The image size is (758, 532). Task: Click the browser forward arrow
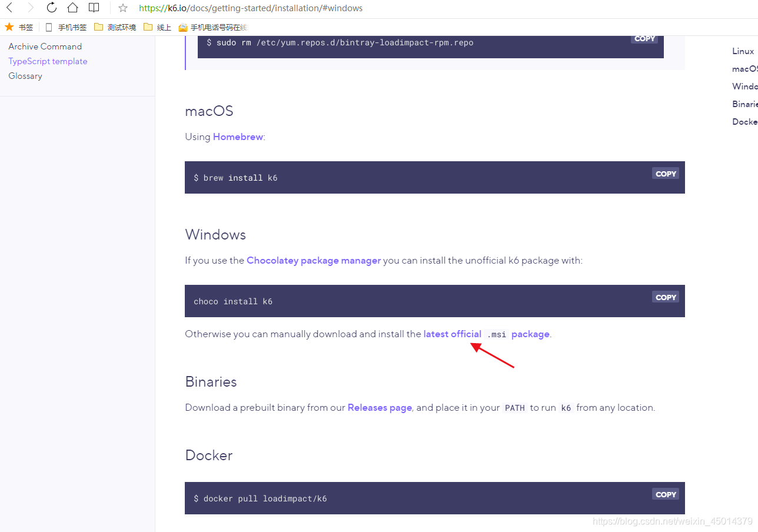coord(31,8)
